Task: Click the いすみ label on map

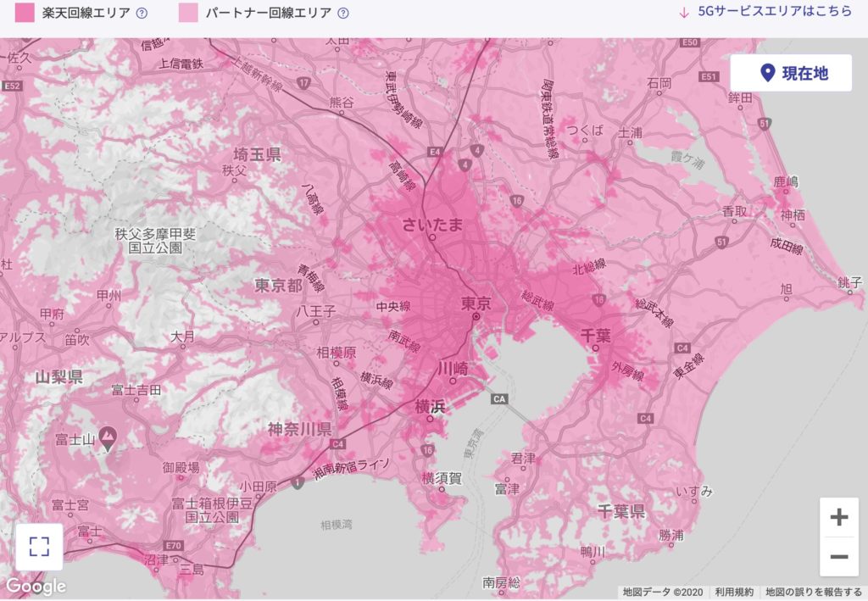Action: click(694, 491)
